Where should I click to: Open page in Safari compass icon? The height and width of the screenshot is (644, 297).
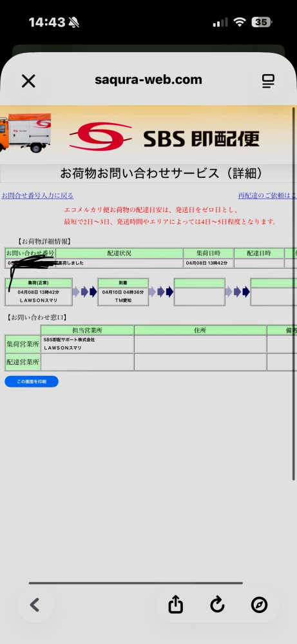pyautogui.click(x=259, y=605)
